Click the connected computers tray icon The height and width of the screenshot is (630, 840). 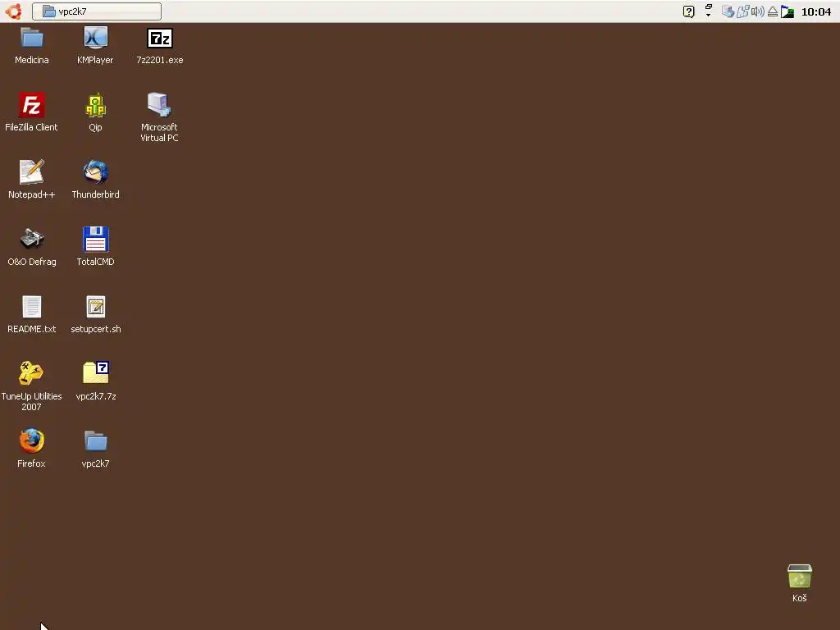tap(742, 11)
